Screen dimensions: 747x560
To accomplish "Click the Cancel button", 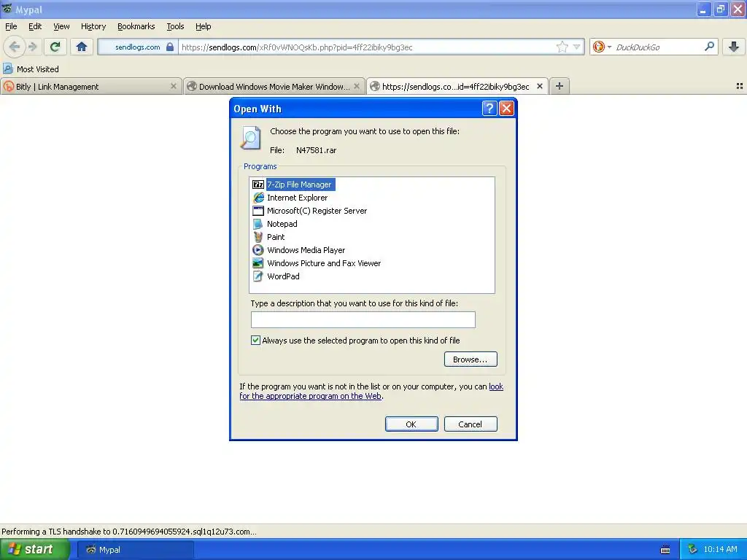I will click(471, 424).
